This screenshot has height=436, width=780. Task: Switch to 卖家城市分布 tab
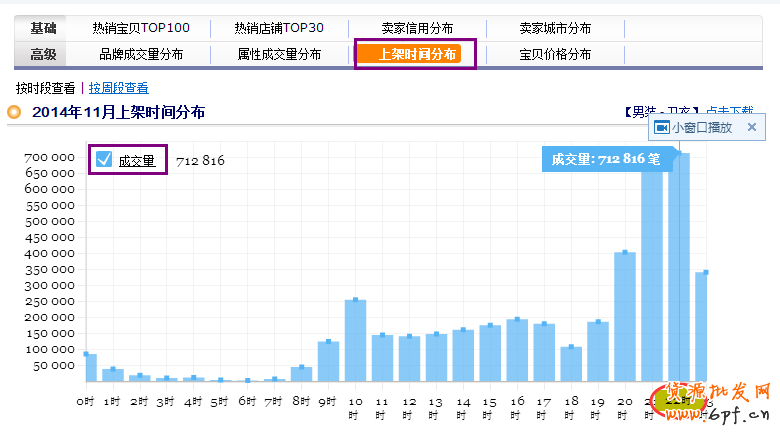click(x=555, y=28)
